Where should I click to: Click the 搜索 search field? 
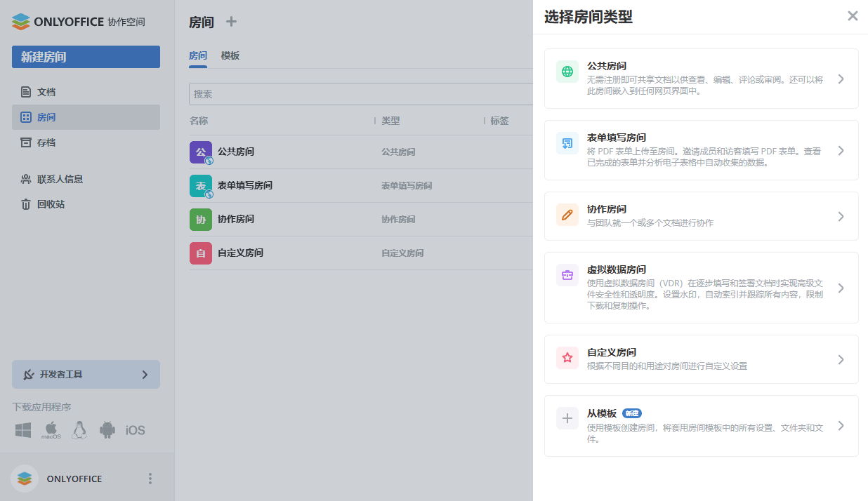(361, 94)
